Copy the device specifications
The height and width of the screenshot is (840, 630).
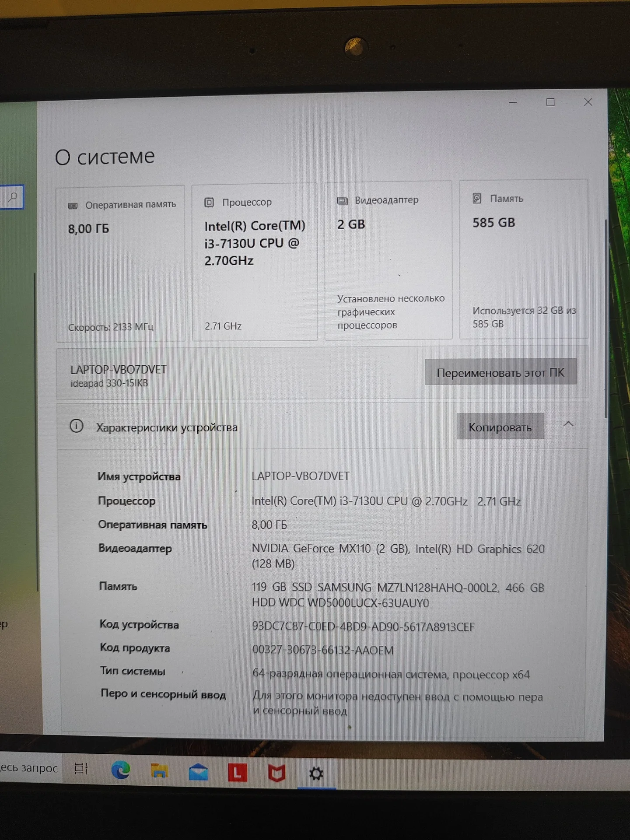point(500,427)
